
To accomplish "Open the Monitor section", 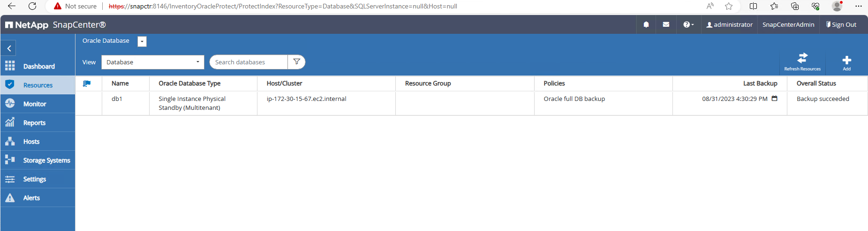I will (38, 104).
